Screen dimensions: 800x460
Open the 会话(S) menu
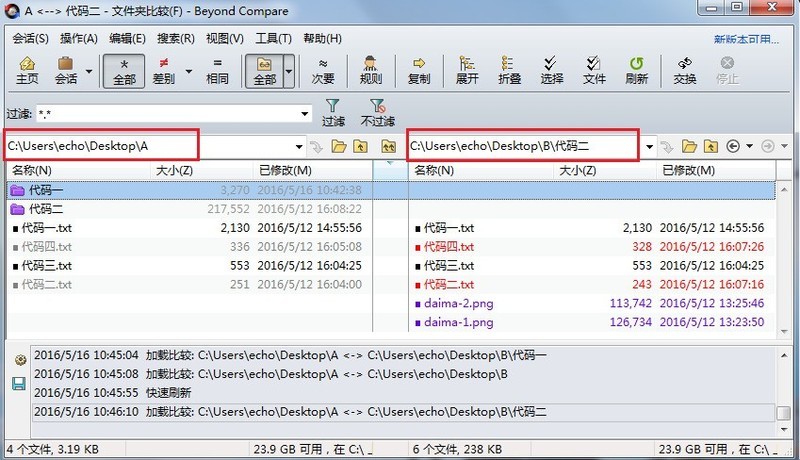pyautogui.click(x=30, y=38)
